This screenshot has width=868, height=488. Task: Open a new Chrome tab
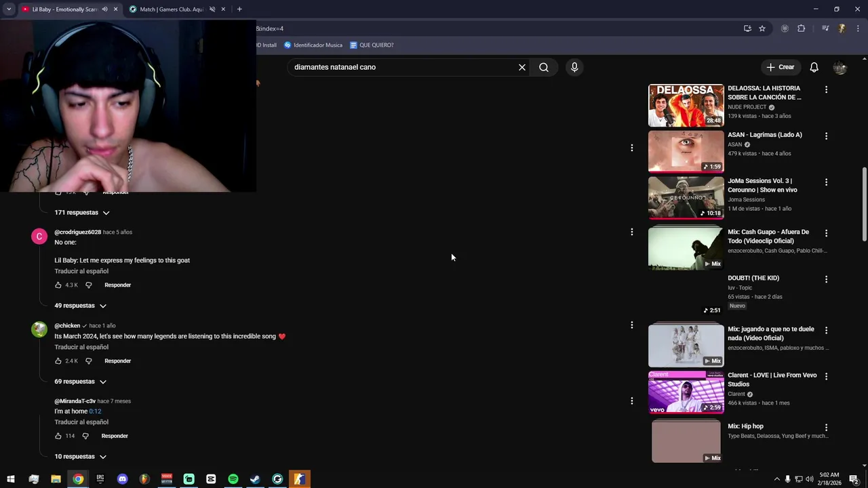[x=239, y=9]
